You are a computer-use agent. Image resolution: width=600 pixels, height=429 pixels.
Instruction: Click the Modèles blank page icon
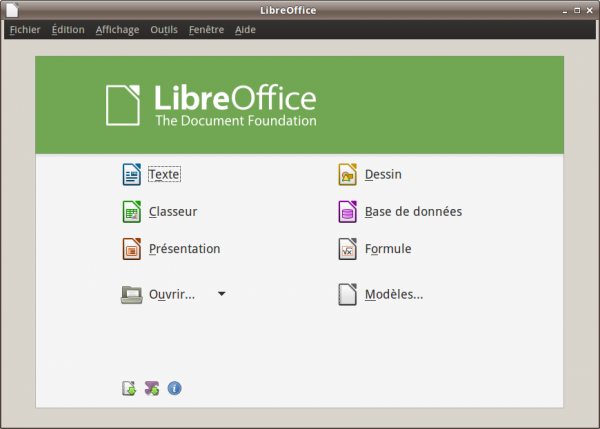pyautogui.click(x=347, y=294)
